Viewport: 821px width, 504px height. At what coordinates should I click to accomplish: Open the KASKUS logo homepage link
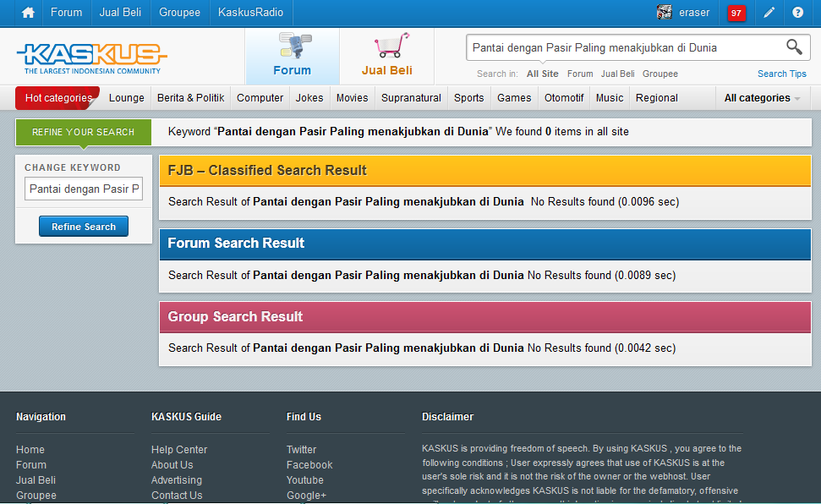point(91,58)
